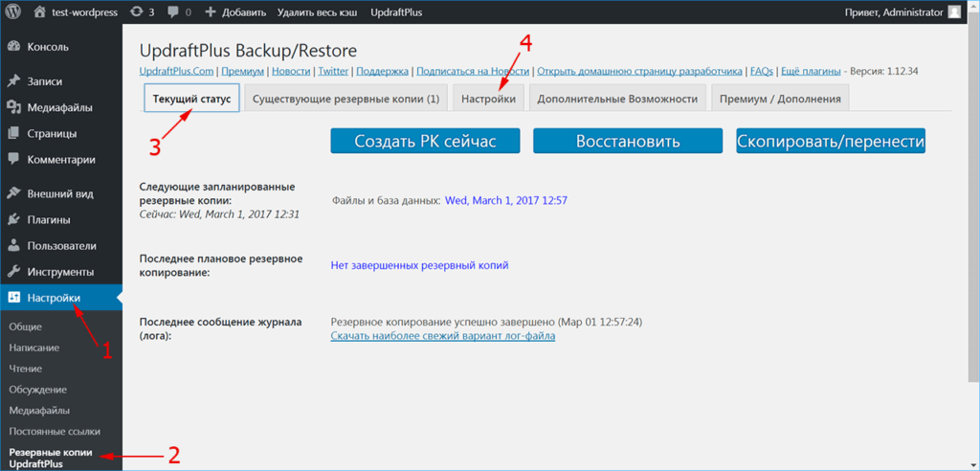Open the UpdraftPlus.Com link
980x471 pixels.
[177, 71]
